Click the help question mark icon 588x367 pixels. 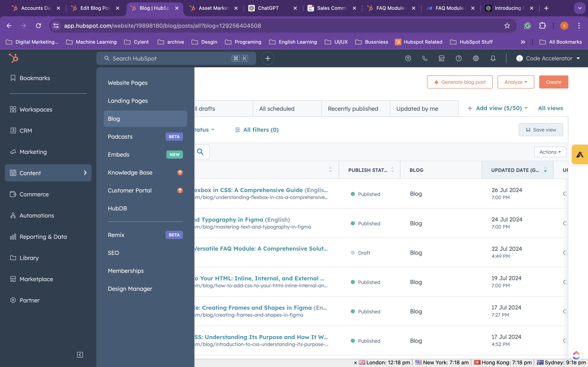pos(459,58)
